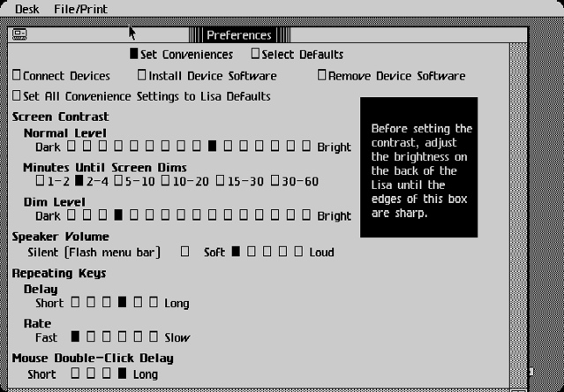The height and width of the screenshot is (392, 564).
Task: Select the Connect Devices option
Action: point(17,75)
